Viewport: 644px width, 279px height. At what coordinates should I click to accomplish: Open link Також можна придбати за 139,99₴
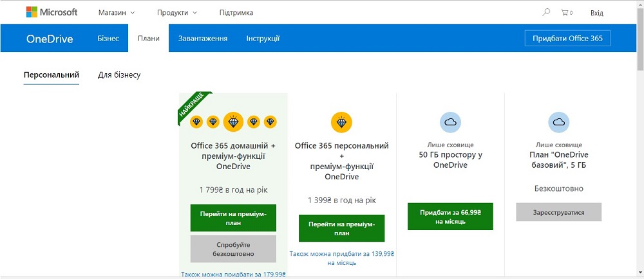342,258
